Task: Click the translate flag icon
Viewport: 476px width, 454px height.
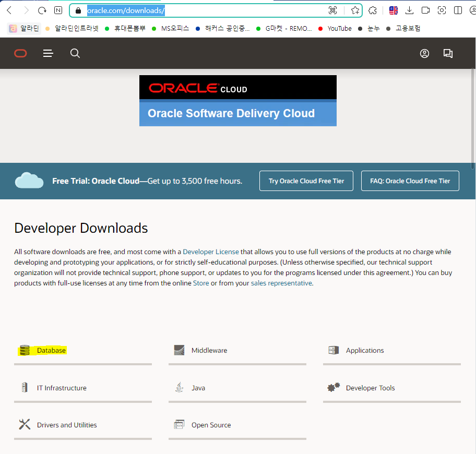Action: [x=394, y=10]
